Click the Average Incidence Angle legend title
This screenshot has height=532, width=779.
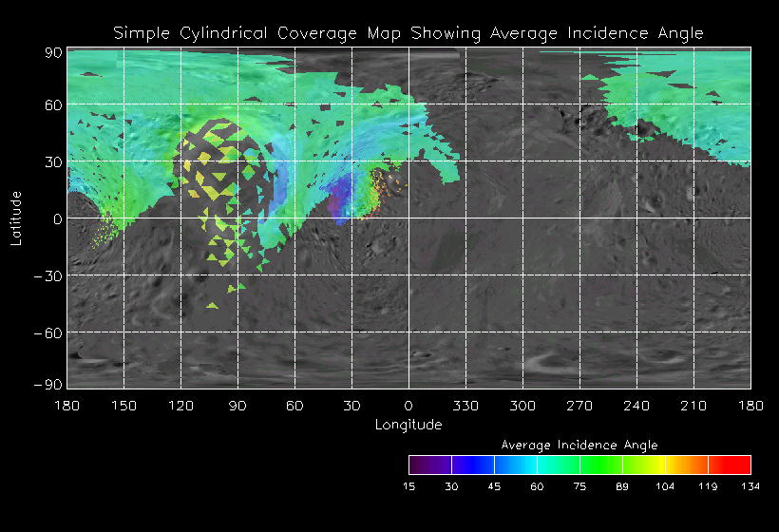point(579,445)
